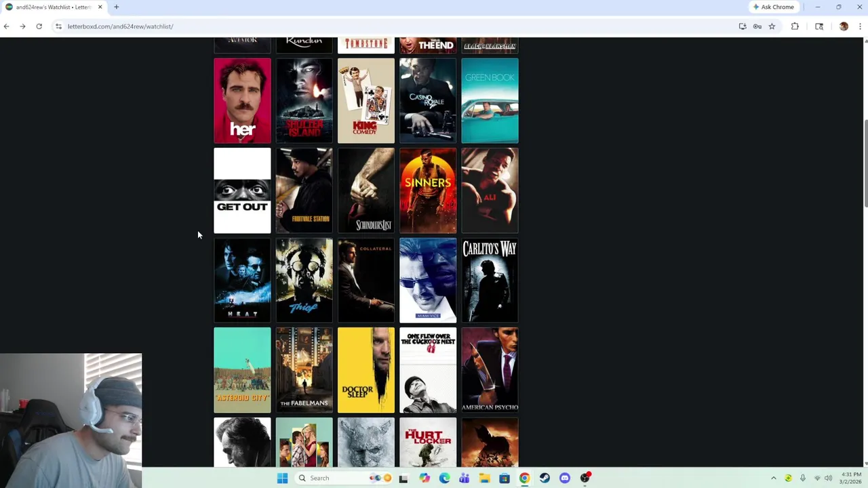The width and height of the screenshot is (868, 488).
Task: Open the Green Book poster
Action: tap(490, 100)
